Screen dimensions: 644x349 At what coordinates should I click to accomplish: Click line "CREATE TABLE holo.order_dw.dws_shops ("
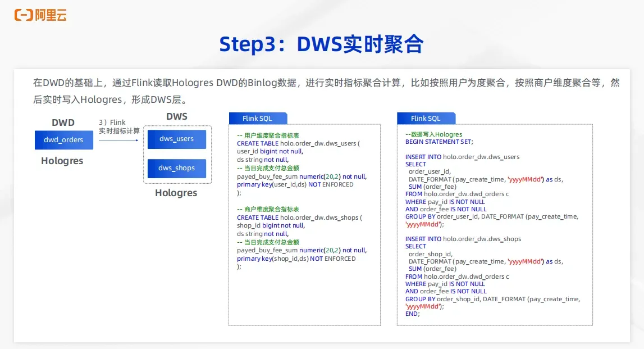point(299,217)
